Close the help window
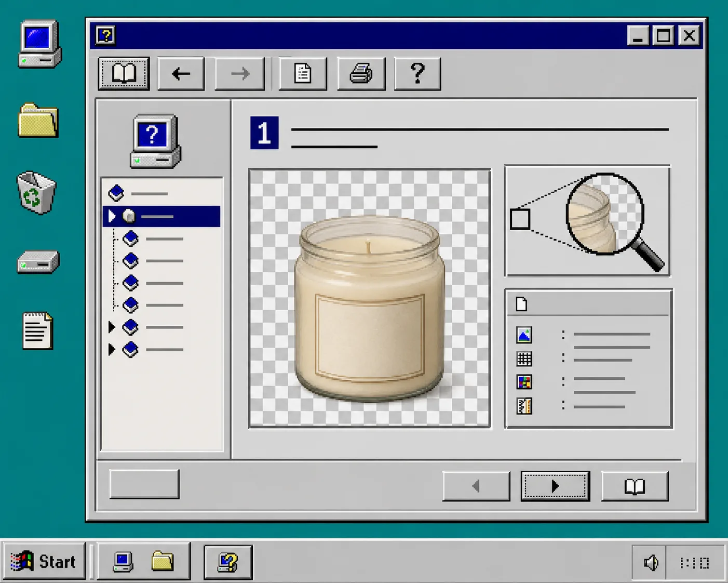Image resolution: width=728 pixels, height=583 pixels. coord(689,36)
